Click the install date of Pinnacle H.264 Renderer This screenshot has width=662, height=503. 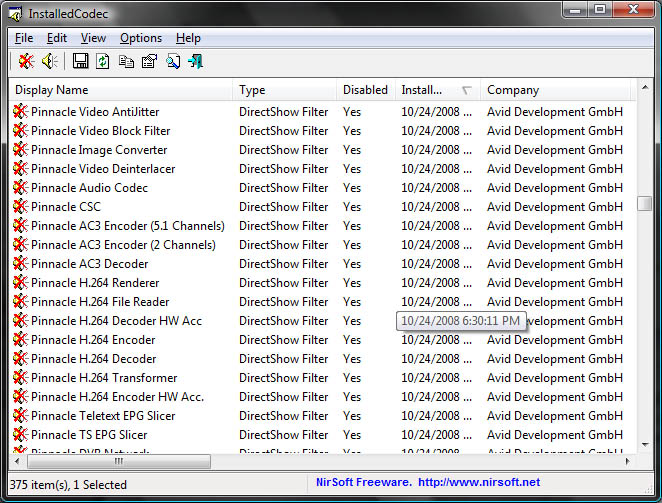[437, 283]
